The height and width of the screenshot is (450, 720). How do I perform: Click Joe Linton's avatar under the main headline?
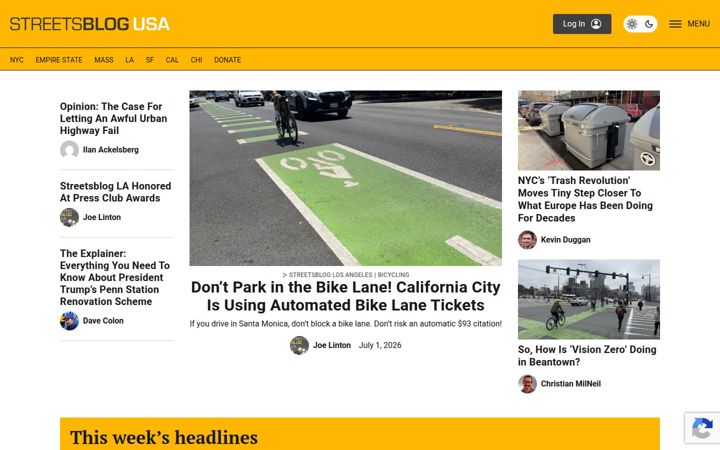[x=299, y=345]
